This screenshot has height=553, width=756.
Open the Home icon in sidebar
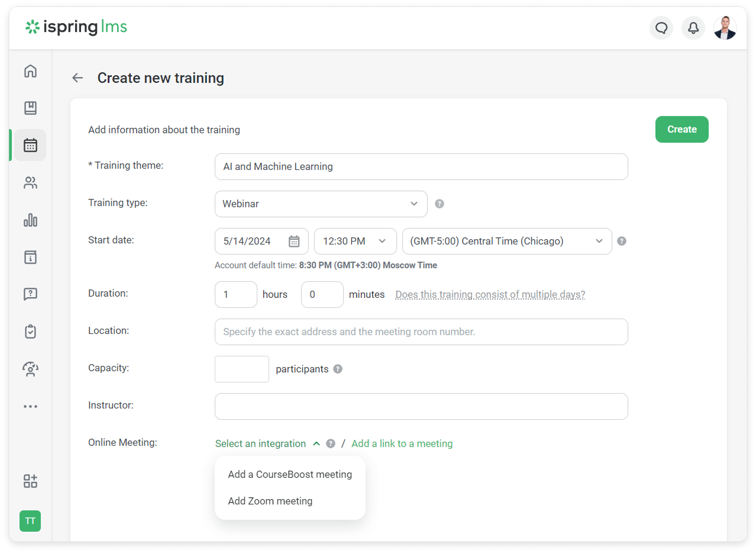click(x=30, y=71)
